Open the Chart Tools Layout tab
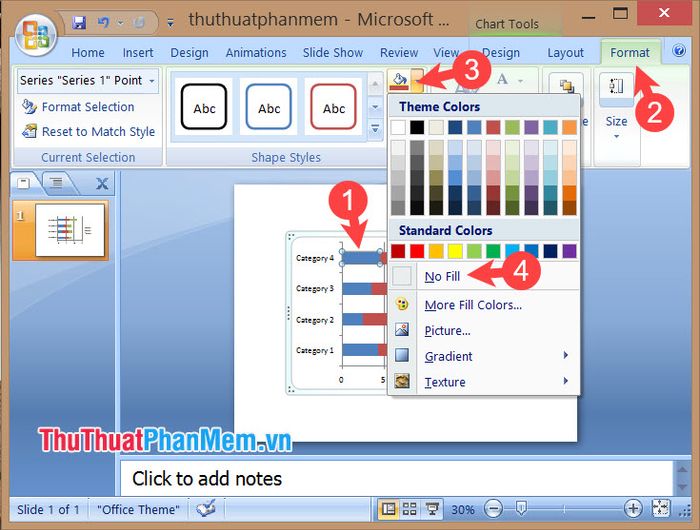Screen dimensions: 700x530 pos(565,53)
